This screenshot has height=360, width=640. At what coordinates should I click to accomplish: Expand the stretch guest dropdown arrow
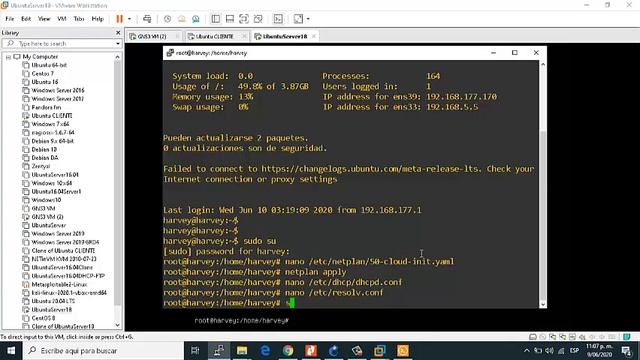308,19
